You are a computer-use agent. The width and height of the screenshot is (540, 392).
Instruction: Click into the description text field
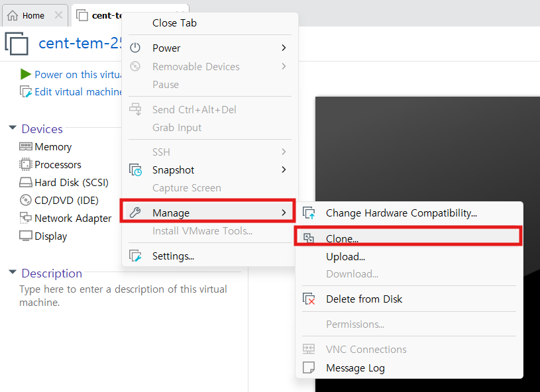pyautogui.click(x=123, y=295)
